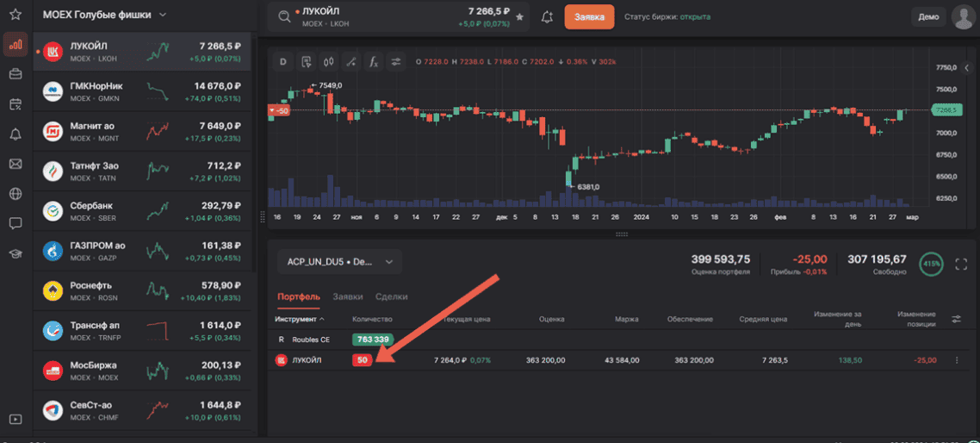The image size is (980, 443).
Task: Click the Roubles CE row in the portfolio
Action: (621, 339)
